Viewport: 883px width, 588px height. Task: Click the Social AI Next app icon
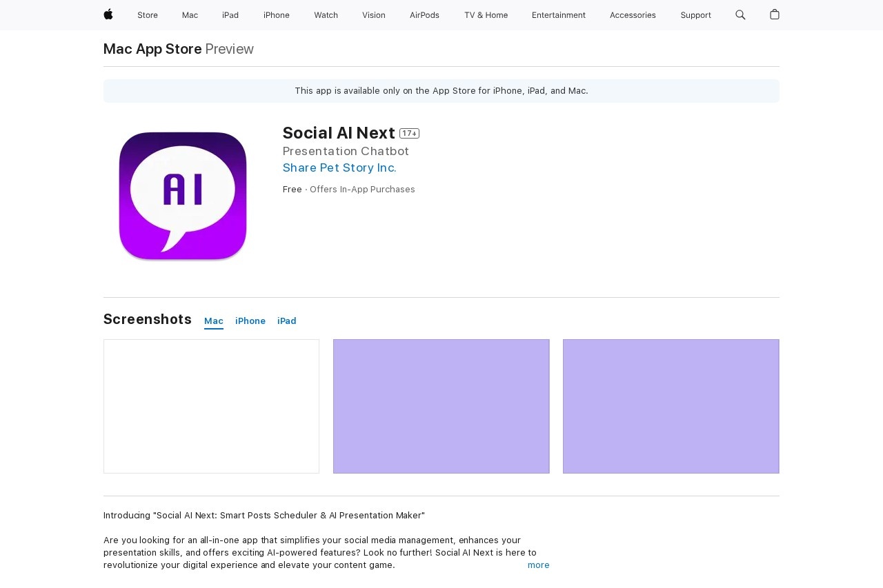tap(183, 196)
